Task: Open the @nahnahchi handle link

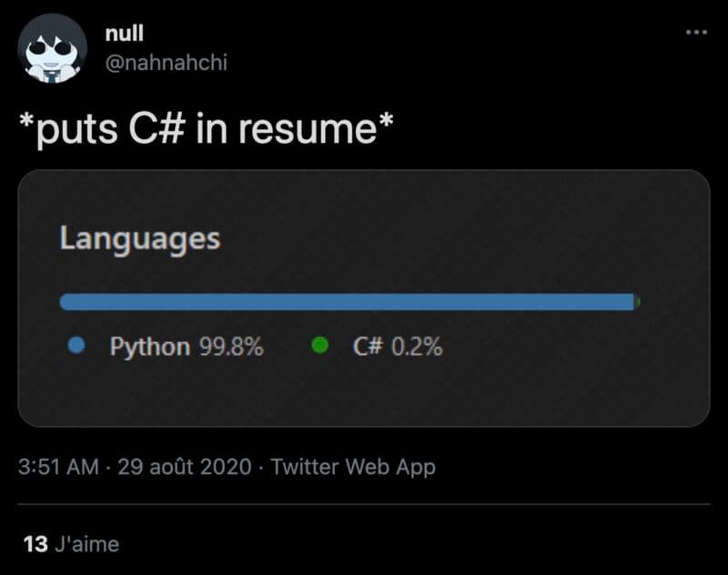Action: coord(167,62)
